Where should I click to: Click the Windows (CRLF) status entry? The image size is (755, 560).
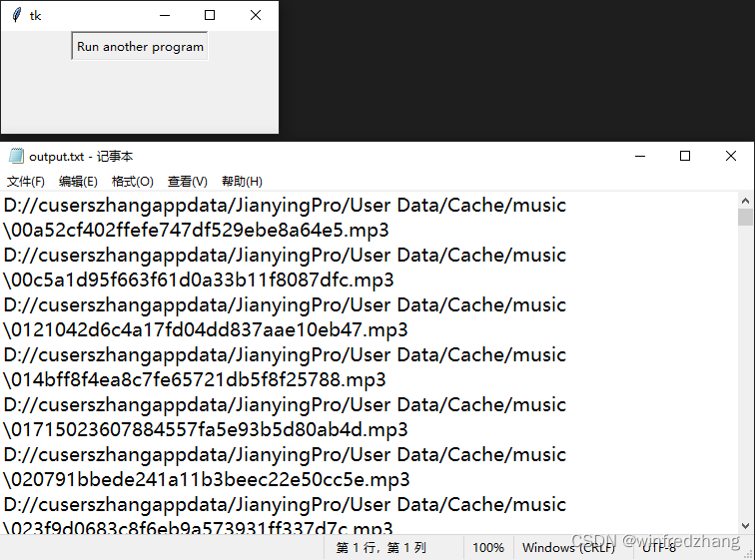point(568,547)
